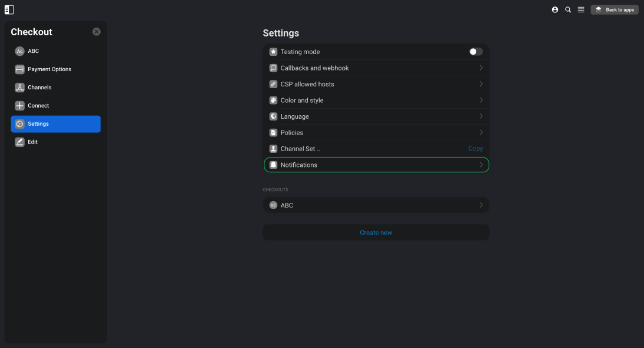Click the Create new button

(376, 232)
